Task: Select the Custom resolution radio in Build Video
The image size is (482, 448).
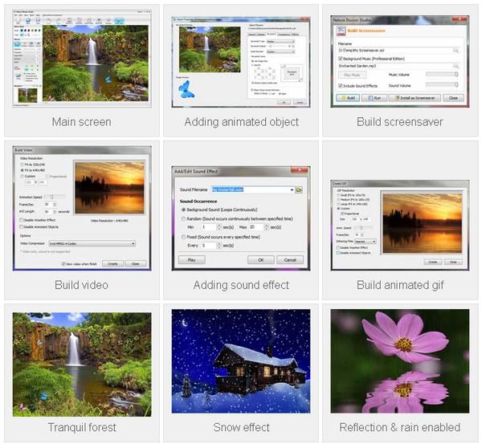Action: pos(22,177)
